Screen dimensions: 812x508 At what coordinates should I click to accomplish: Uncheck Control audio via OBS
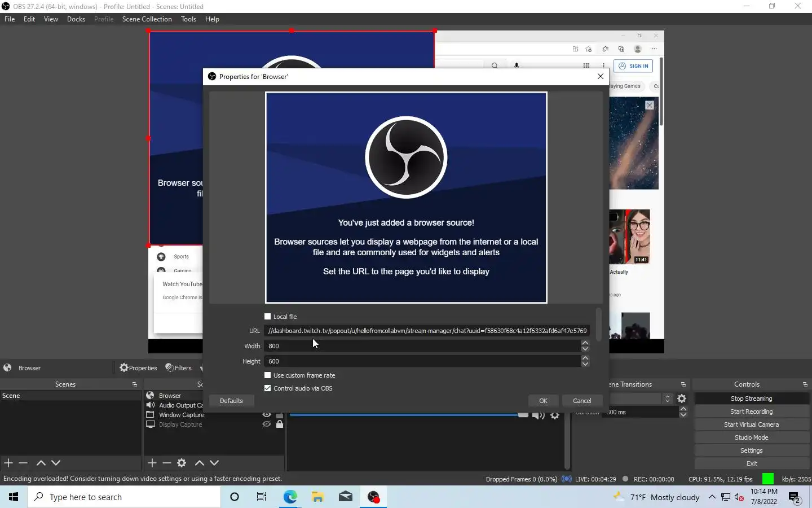point(268,388)
